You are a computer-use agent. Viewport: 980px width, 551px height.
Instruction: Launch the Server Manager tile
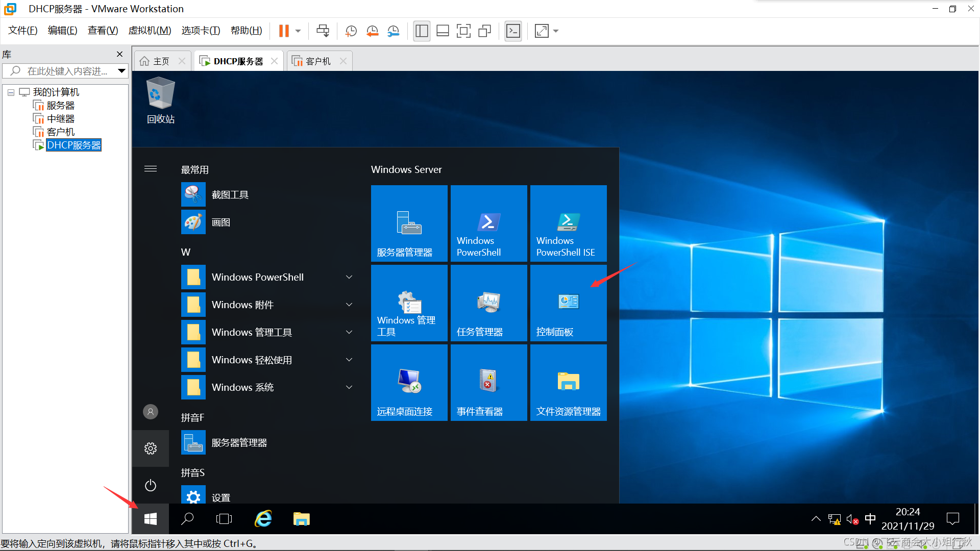point(409,223)
